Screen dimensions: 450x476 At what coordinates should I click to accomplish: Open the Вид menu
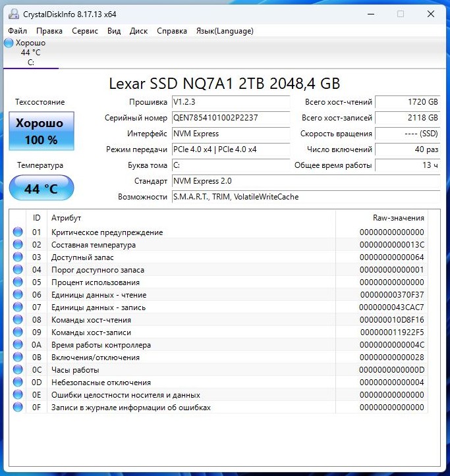click(x=114, y=31)
